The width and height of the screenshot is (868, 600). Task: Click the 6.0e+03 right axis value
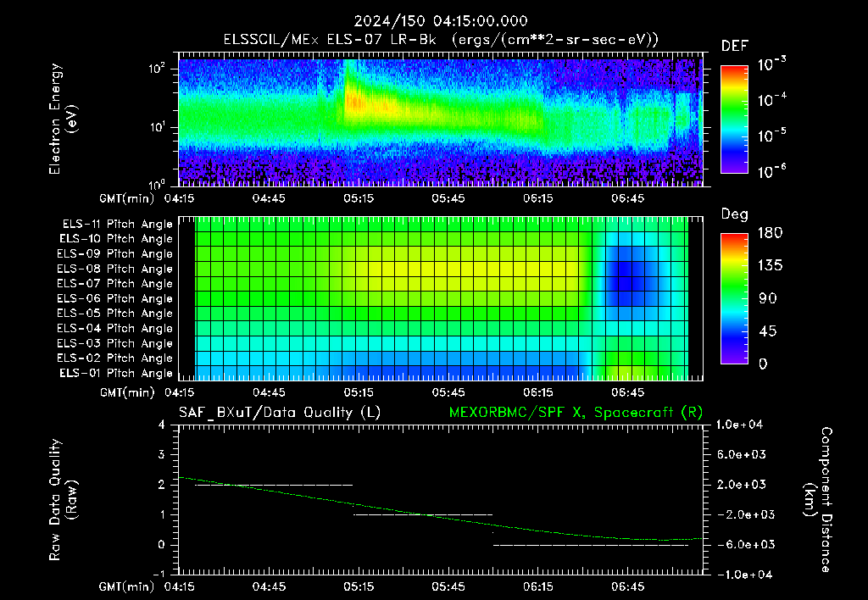tap(741, 454)
